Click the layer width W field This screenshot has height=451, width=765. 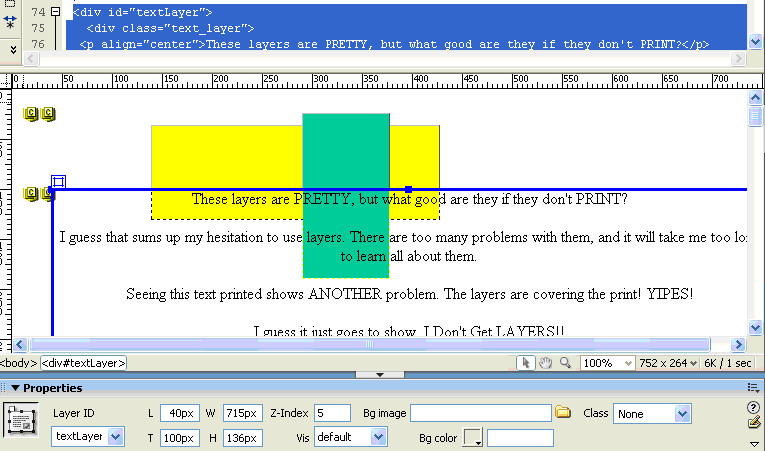click(242, 413)
